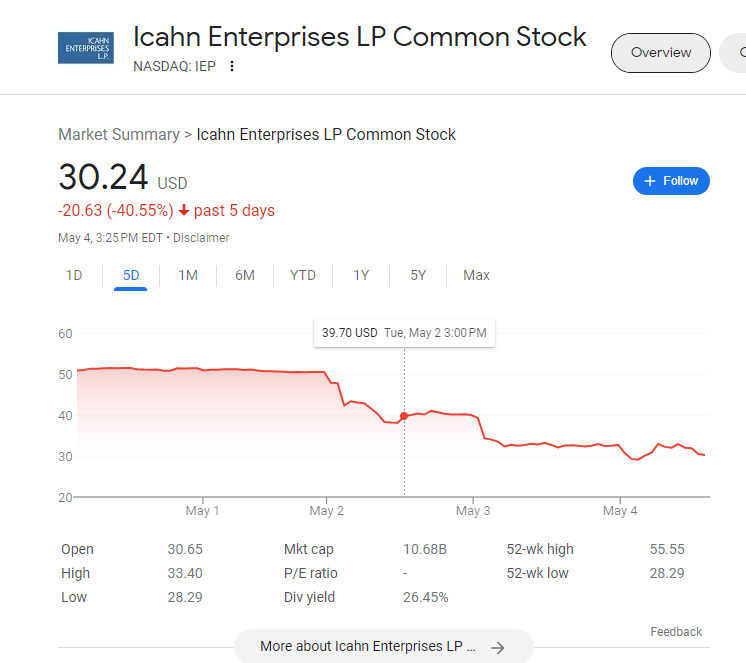Show the 1Y price chart
Viewport: 746px width, 663px height.
(x=361, y=275)
